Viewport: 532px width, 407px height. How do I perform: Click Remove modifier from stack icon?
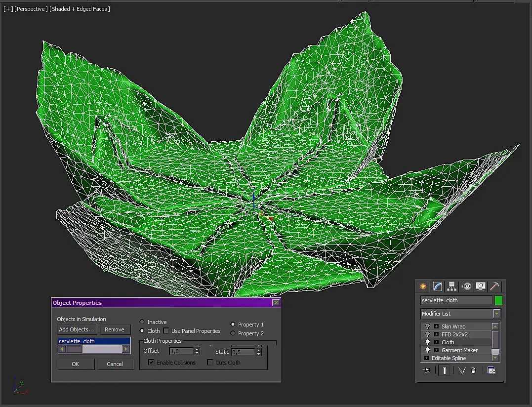coord(473,370)
